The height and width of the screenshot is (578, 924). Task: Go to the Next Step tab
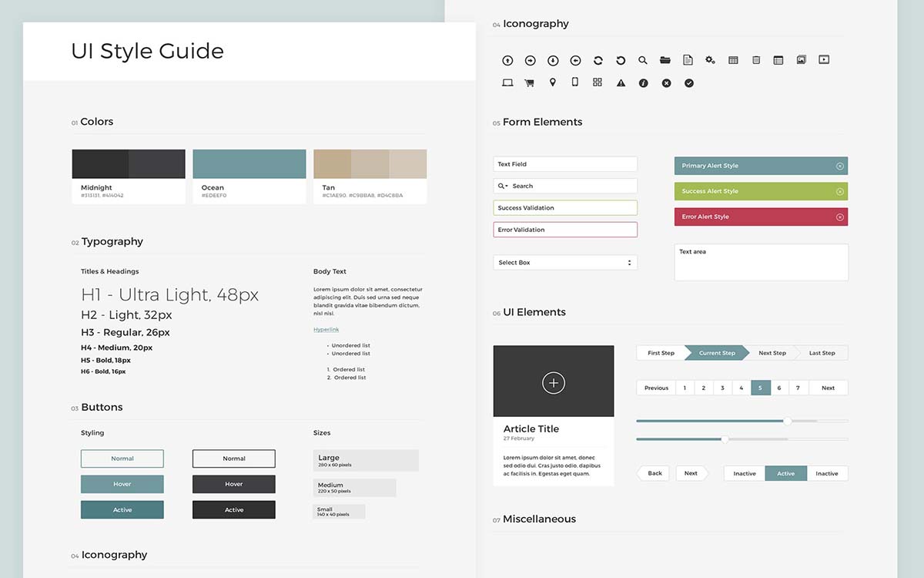[772, 353]
